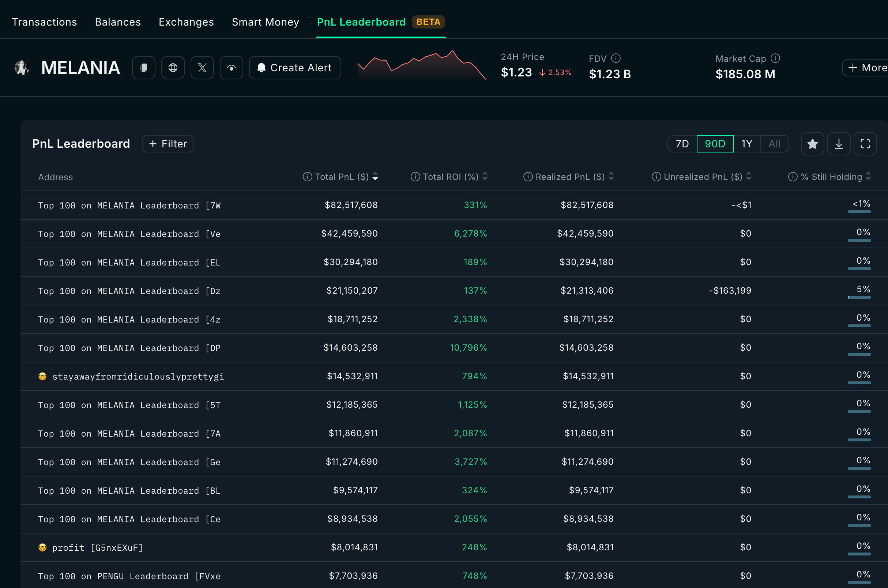
Task: Add a Filter to the leaderboard
Action: point(168,144)
